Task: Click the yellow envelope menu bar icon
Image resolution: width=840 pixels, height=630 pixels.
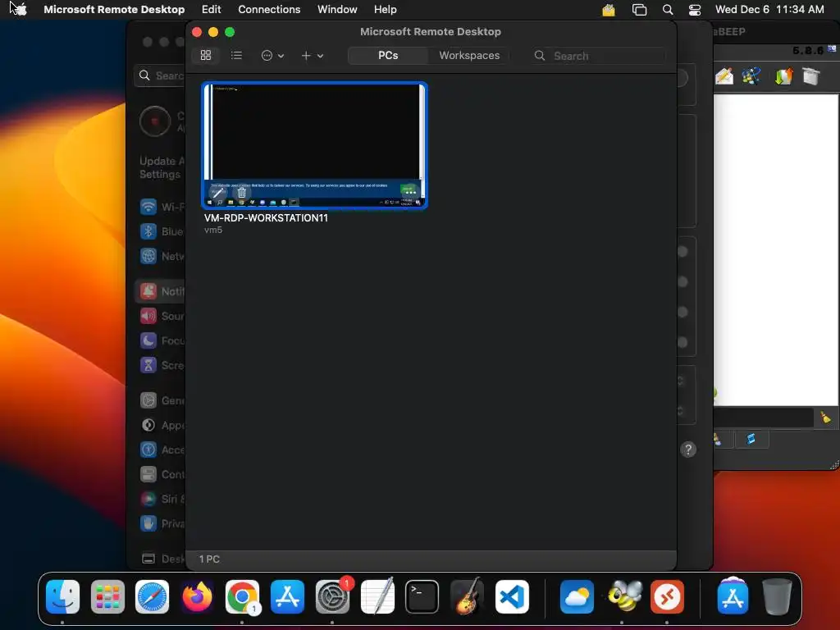Action: (x=609, y=10)
